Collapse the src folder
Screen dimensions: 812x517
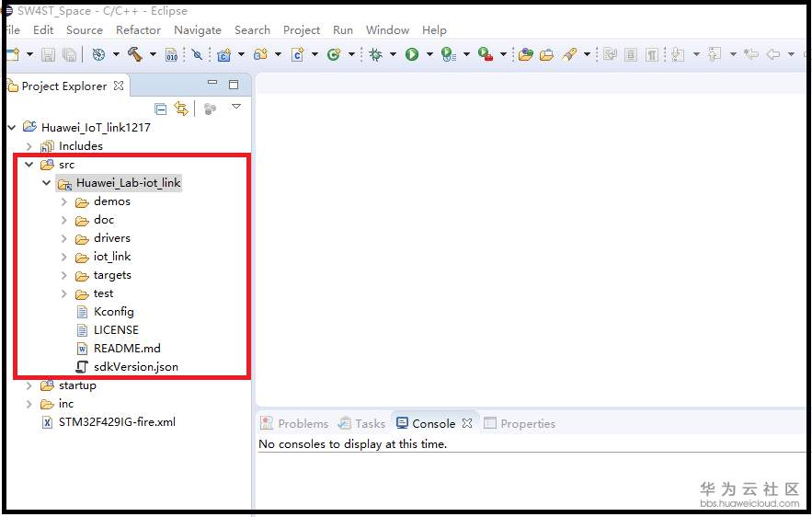[29, 165]
